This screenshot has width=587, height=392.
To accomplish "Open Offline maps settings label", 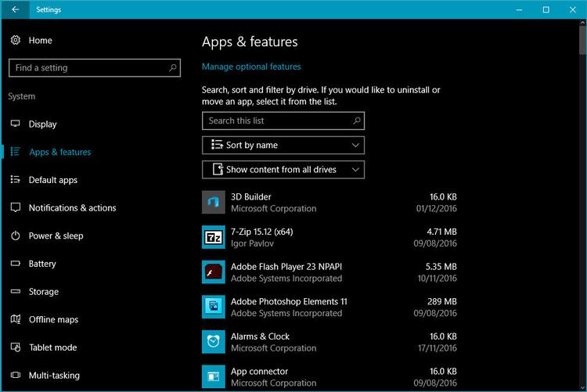I will (x=53, y=319).
